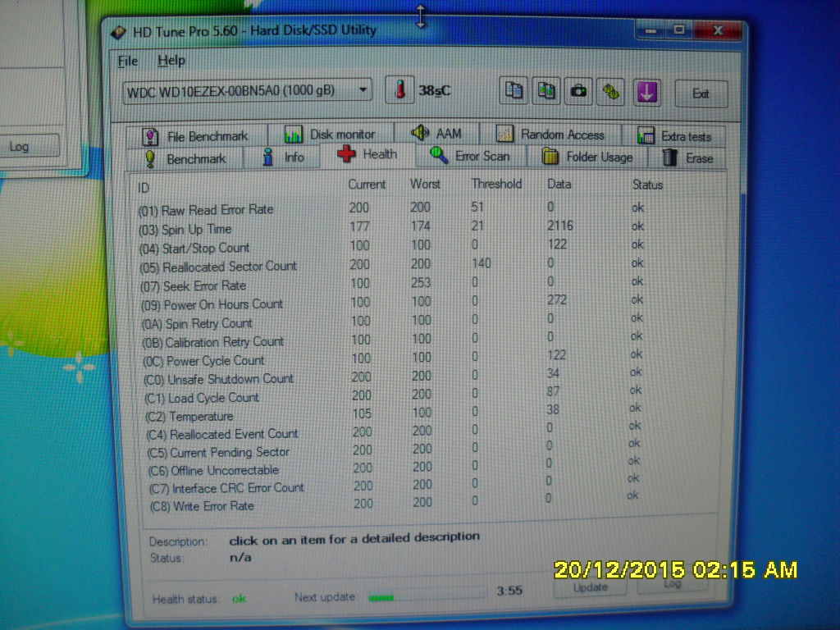Select the Power Cycle Count row
The height and width of the screenshot is (630, 840).
[391, 358]
